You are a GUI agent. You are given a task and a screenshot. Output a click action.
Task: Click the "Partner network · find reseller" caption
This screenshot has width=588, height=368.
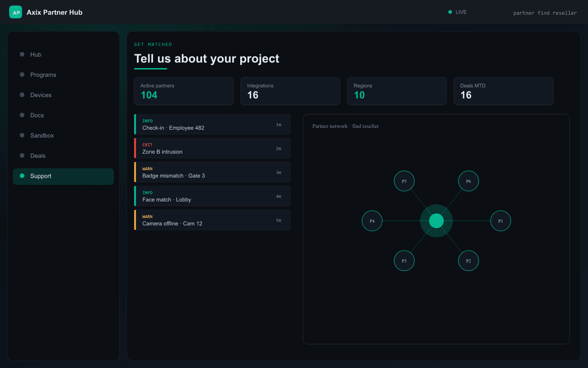click(345, 126)
